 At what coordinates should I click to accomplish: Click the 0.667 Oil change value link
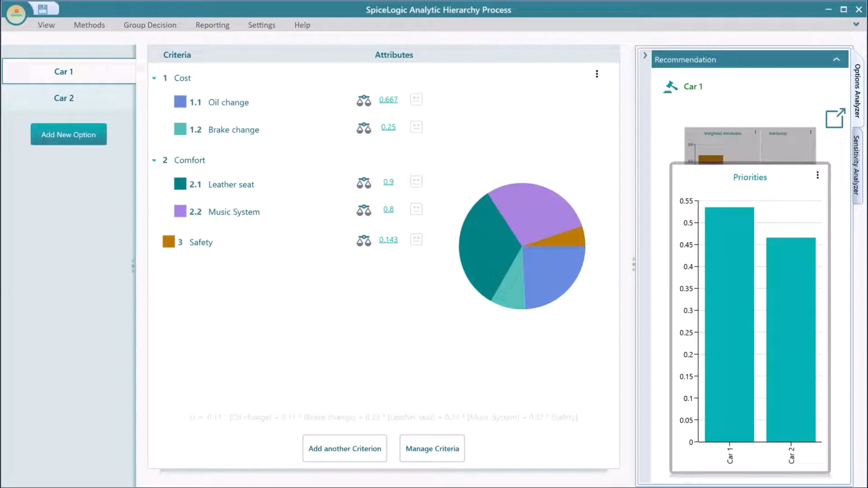pos(388,99)
